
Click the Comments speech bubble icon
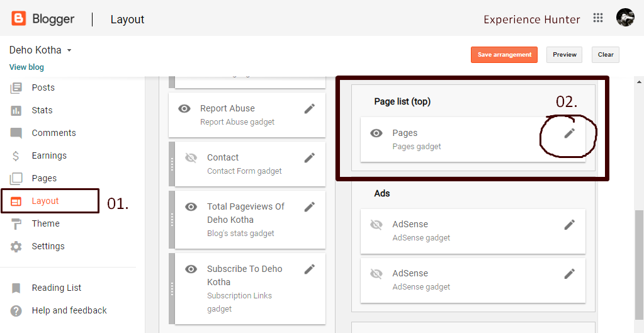tap(16, 133)
